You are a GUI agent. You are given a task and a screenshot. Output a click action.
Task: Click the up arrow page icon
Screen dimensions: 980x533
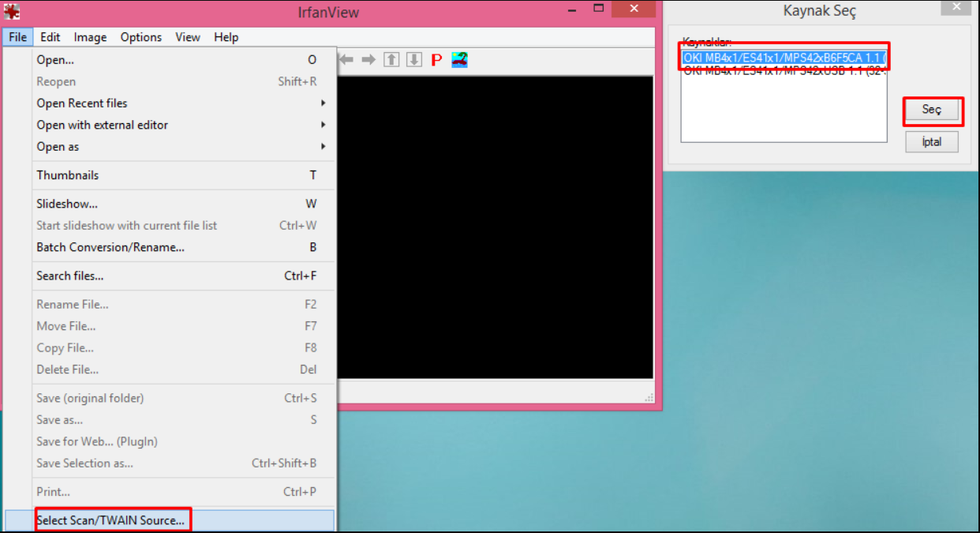(x=391, y=60)
